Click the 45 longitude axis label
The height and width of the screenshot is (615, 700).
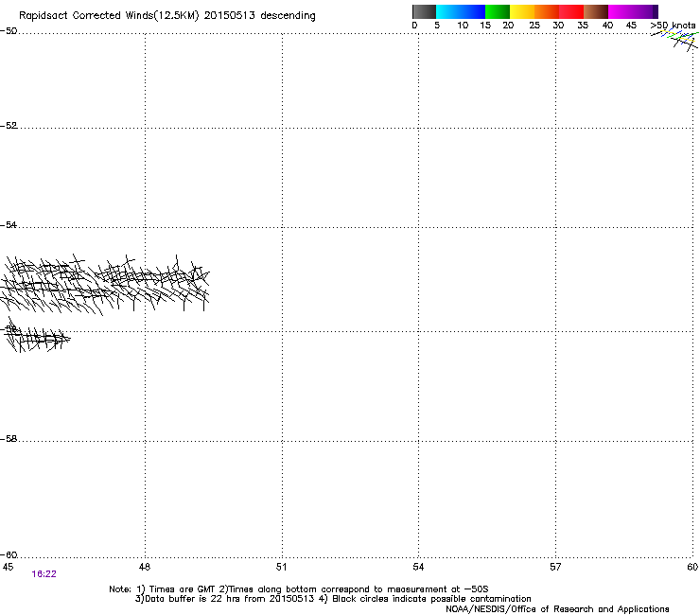tap(8, 567)
